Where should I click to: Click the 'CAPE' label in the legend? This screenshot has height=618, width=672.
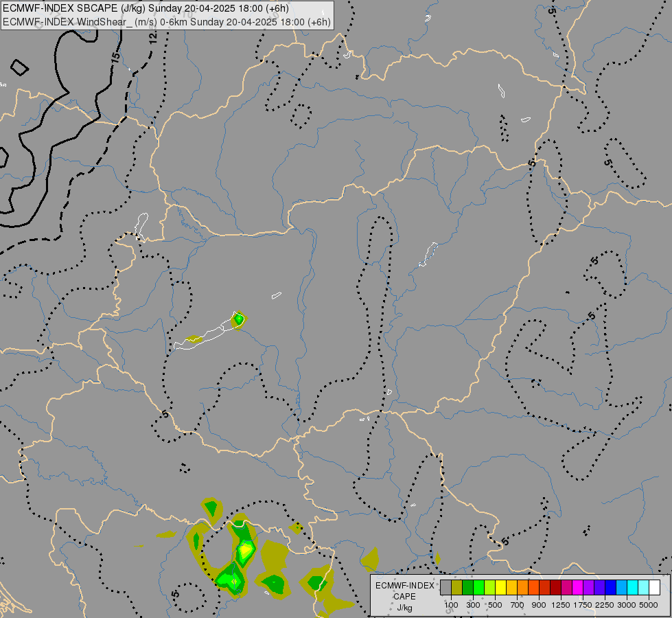pos(404,597)
